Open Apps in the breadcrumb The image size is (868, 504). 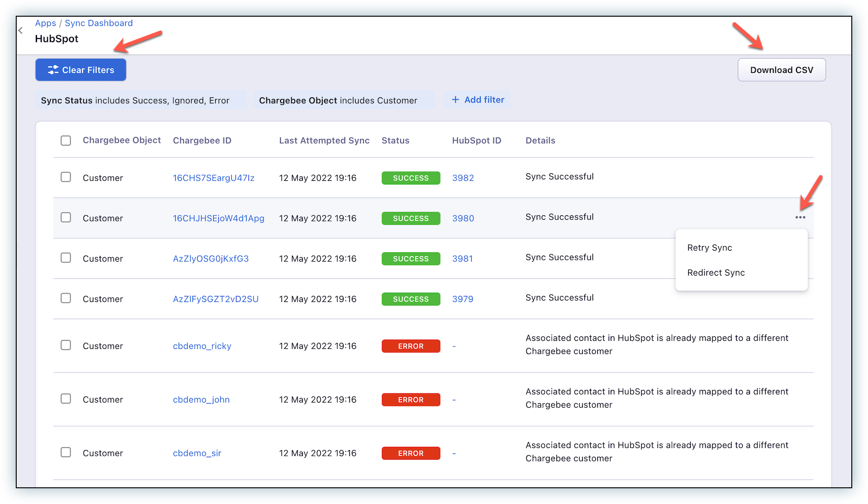pyautogui.click(x=45, y=23)
